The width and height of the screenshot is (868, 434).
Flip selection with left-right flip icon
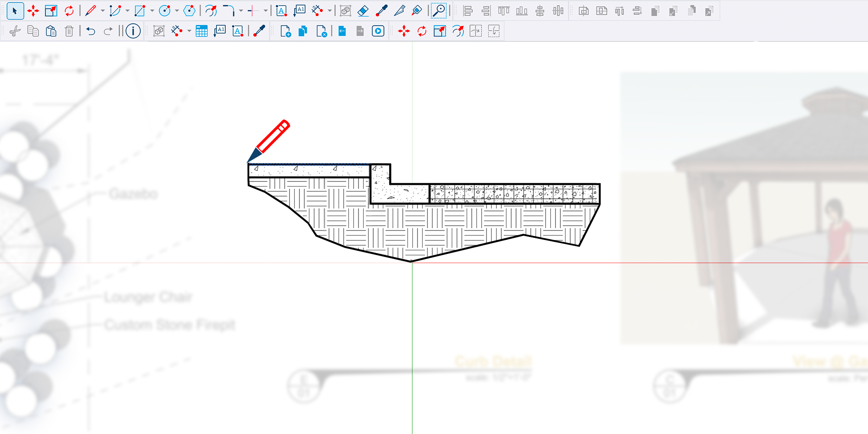point(476,31)
